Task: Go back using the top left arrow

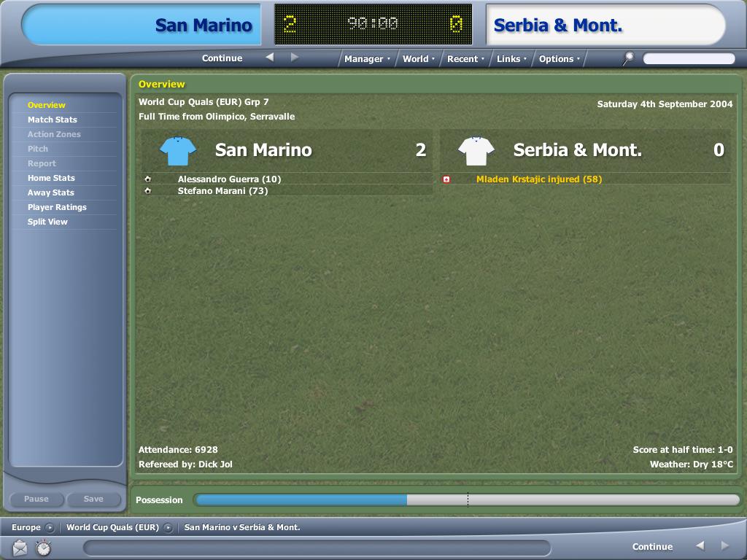Action: pyautogui.click(x=270, y=58)
